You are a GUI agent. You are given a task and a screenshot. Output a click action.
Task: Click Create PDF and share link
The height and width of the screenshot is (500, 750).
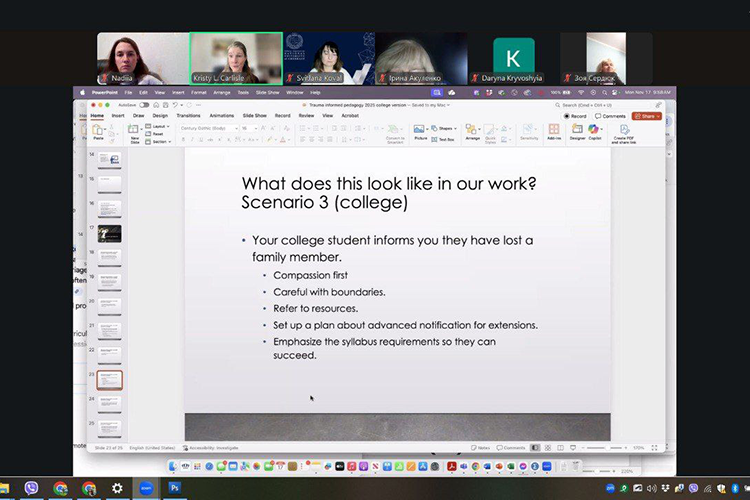(623, 132)
